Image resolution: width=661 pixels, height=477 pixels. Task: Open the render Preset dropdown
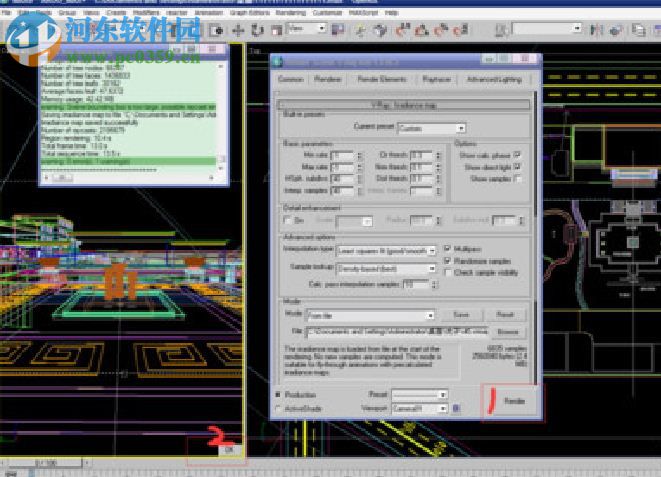point(419,394)
